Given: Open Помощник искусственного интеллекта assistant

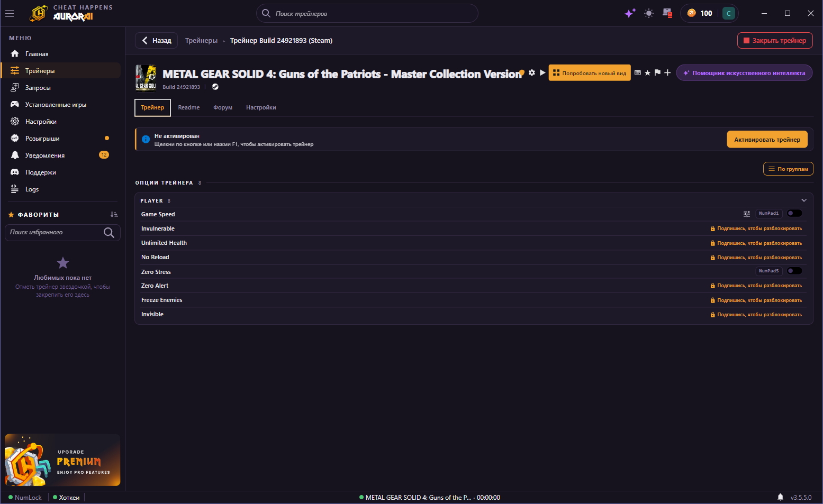Looking at the screenshot, I should click(744, 73).
